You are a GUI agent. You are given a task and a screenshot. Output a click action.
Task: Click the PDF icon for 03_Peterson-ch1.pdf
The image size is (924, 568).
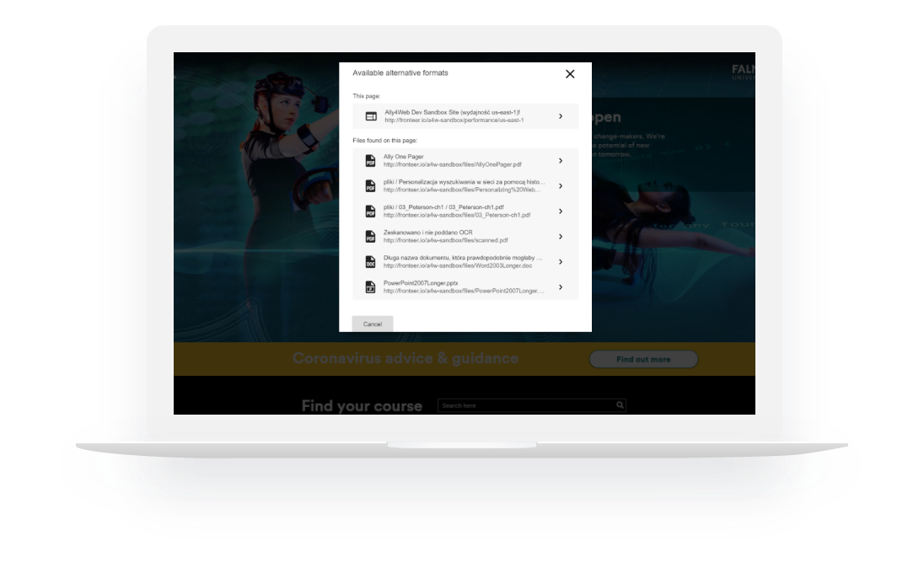coord(371,212)
